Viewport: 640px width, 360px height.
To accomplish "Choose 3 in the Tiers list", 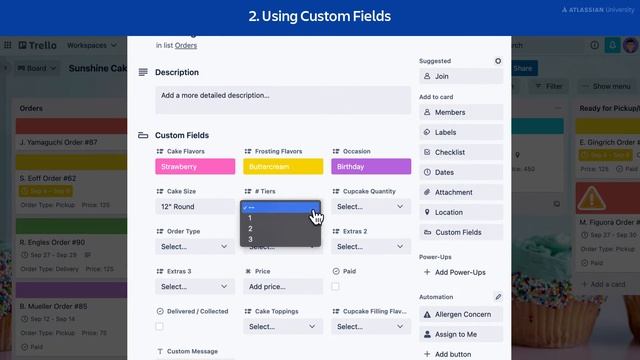I will [280, 239].
